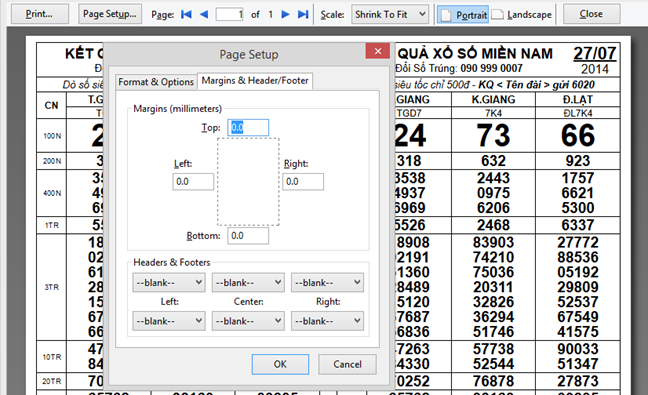Click the 27/07 date in preview header
648x395 pixels.
pos(594,53)
